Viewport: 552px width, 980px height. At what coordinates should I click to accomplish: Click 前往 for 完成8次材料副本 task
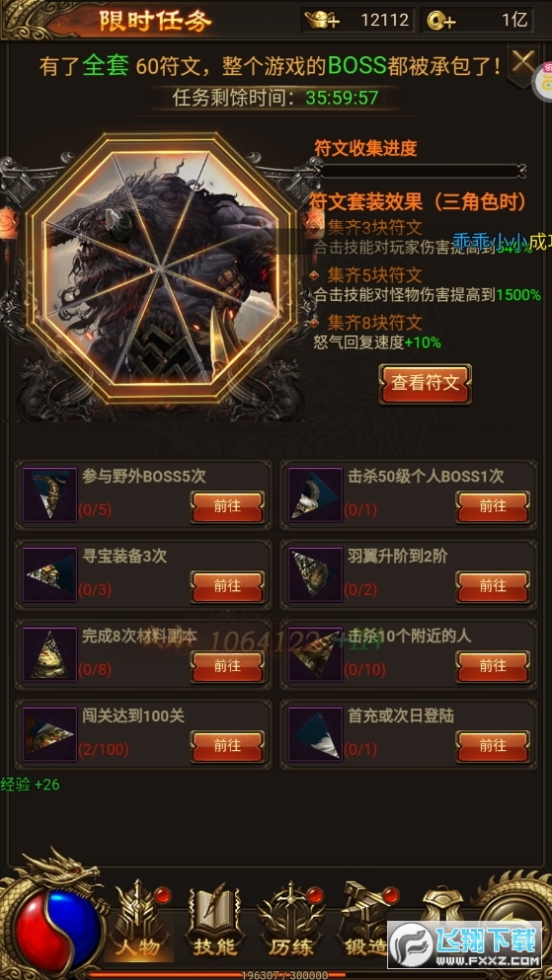pyautogui.click(x=227, y=667)
